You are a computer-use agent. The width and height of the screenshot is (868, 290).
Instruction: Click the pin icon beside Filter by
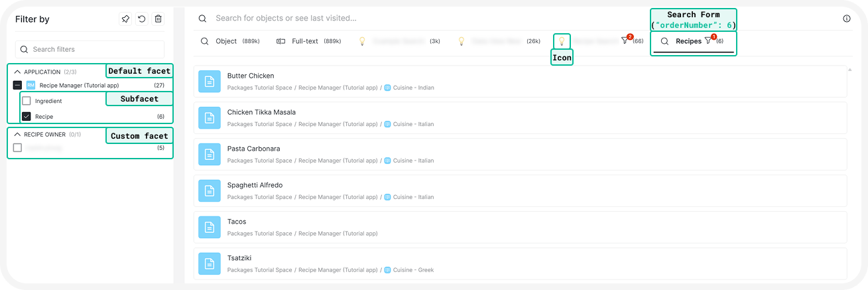click(125, 19)
